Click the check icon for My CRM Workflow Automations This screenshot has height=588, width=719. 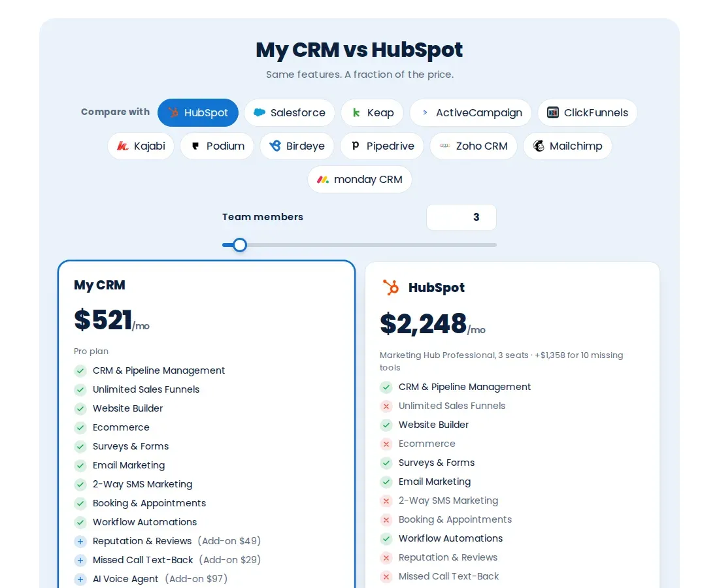coord(80,523)
